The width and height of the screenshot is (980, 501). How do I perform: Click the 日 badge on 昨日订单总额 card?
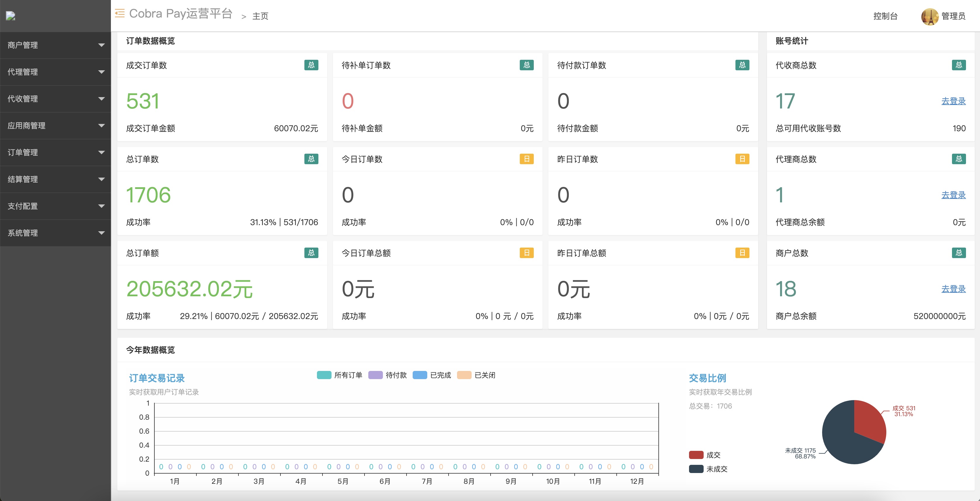pos(742,253)
